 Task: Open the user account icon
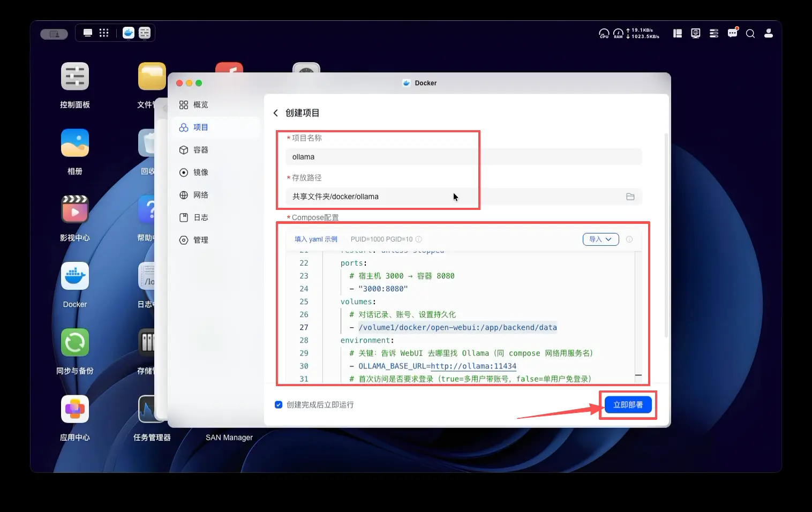pyautogui.click(x=769, y=33)
